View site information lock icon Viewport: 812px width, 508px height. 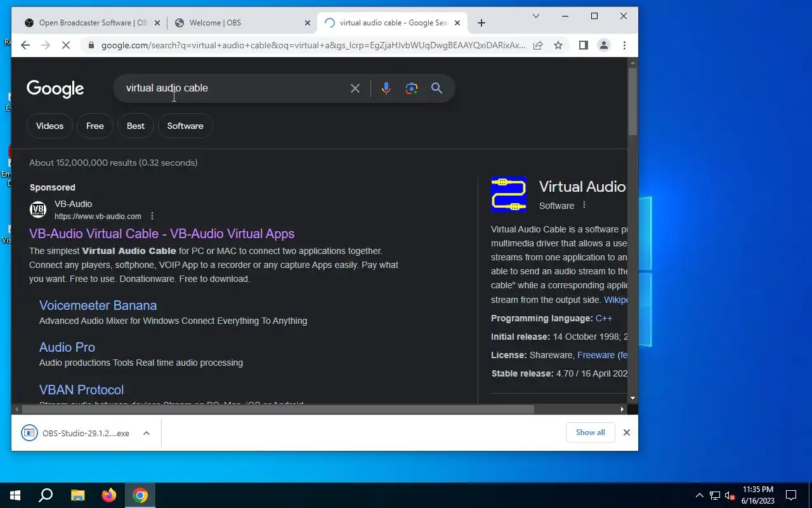[x=91, y=45]
